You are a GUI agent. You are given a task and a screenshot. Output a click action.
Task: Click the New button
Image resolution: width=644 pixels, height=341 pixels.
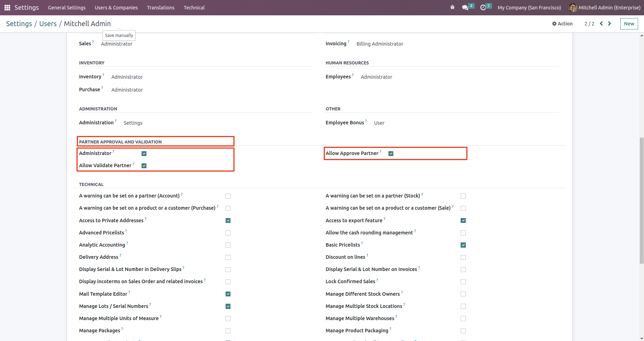(x=629, y=24)
